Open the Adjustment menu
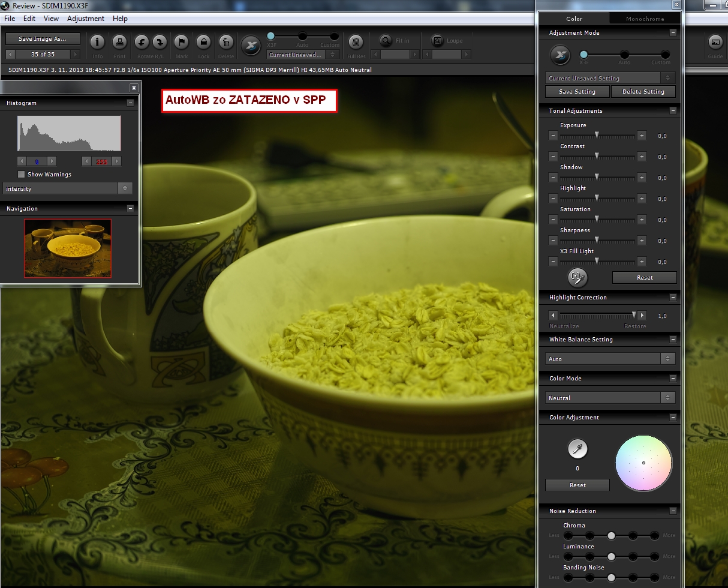 coord(85,19)
